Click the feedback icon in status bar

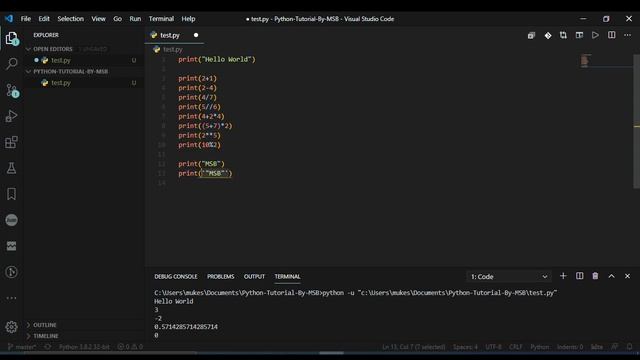coord(615,347)
